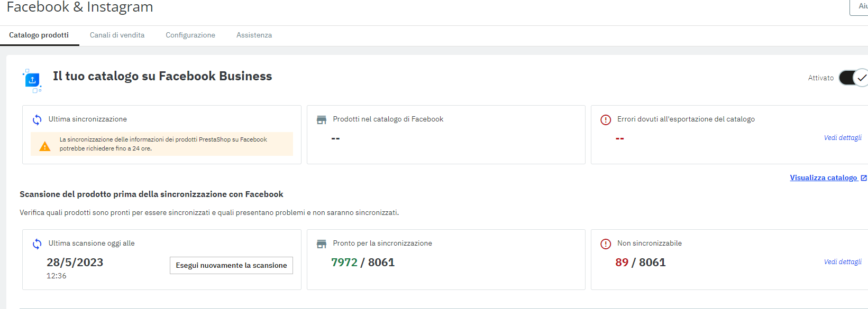Click error icon beside Errori dovuti all'esportazione
The width and height of the screenshot is (868, 309).
pos(606,120)
